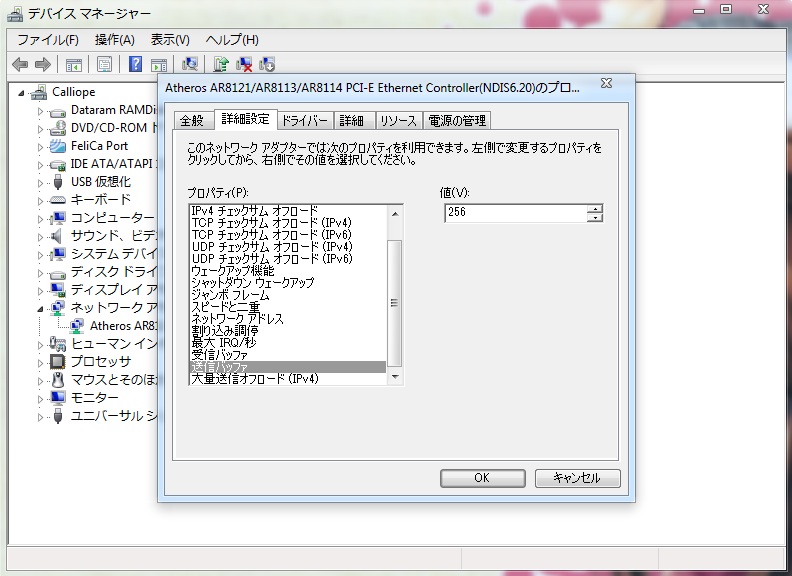This screenshot has height=576, width=792.
Task: Close the Atheros properties dialog
Action: [607, 83]
